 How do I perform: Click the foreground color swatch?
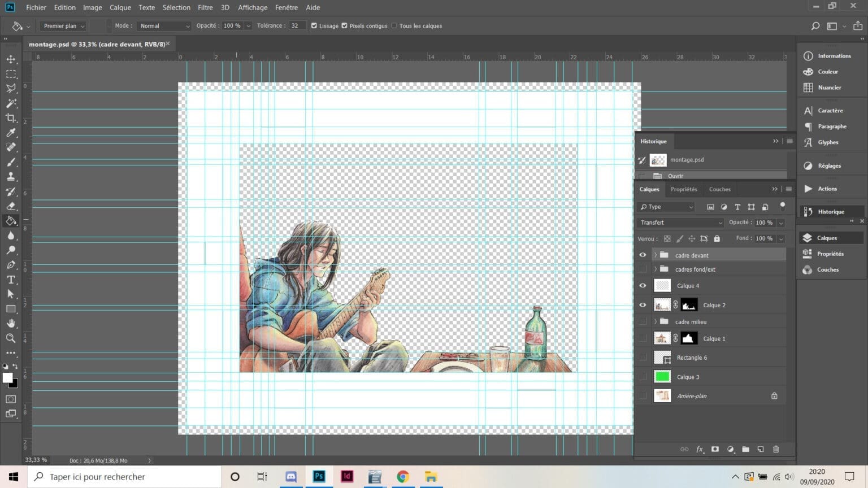[7, 378]
